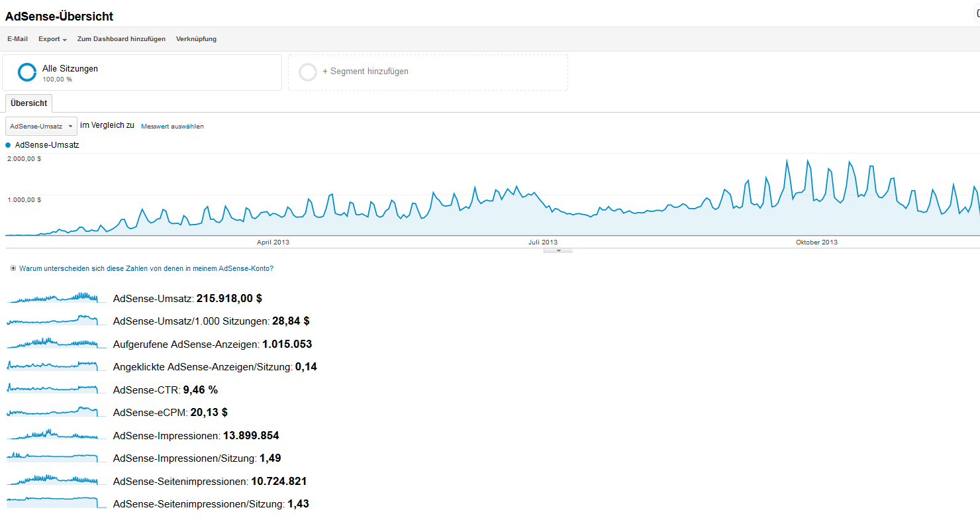Click the April 2013 timeline label

[273, 242]
